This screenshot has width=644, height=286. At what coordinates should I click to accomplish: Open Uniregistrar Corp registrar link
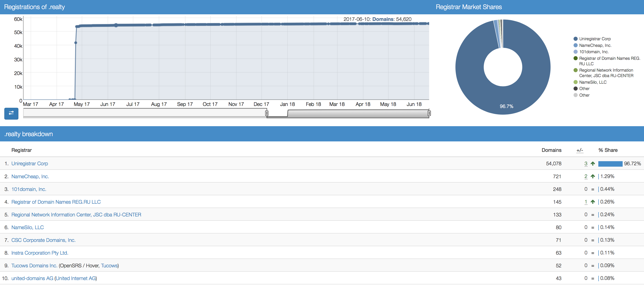[x=30, y=163]
